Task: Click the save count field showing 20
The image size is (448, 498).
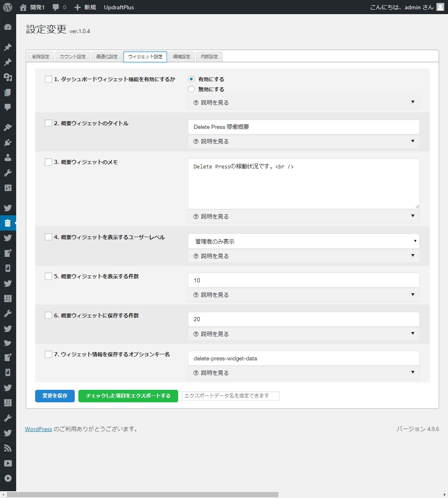Action: tap(304, 319)
